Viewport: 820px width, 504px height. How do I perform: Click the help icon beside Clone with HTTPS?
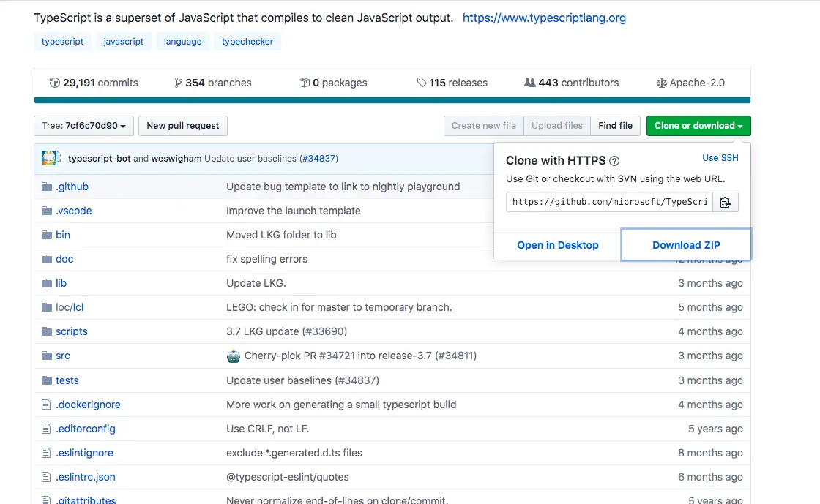614,161
